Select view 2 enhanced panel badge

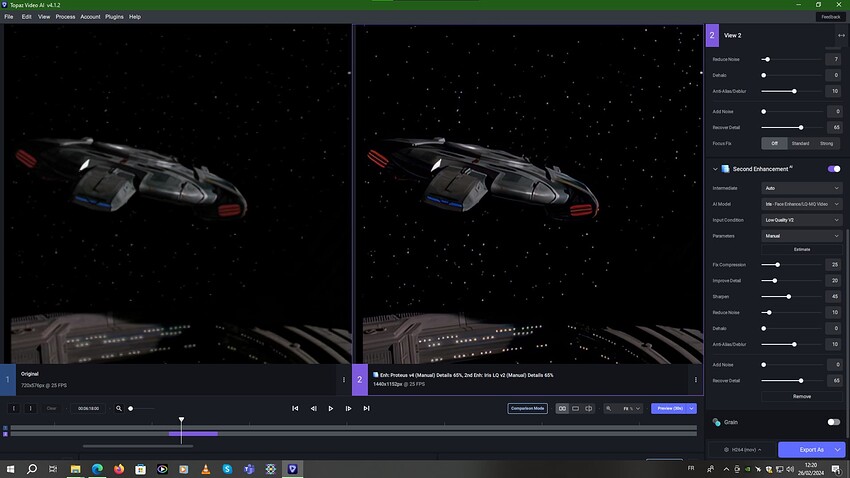tap(359, 379)
